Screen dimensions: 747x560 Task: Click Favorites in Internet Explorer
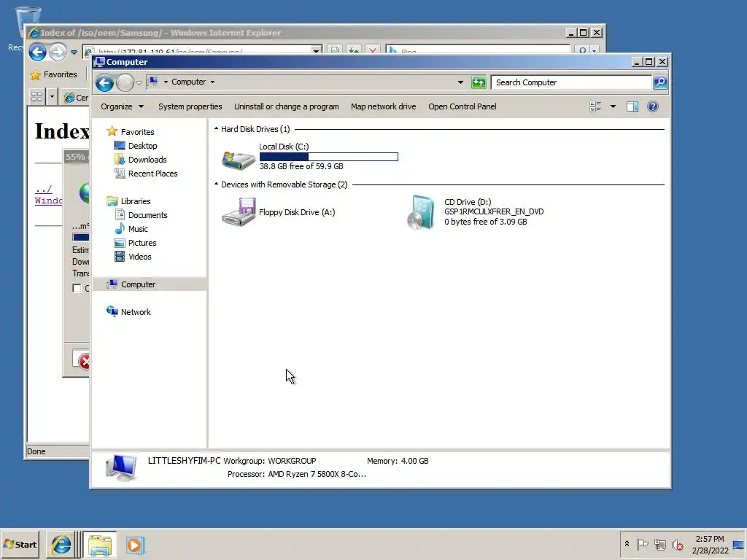(53, 74)
